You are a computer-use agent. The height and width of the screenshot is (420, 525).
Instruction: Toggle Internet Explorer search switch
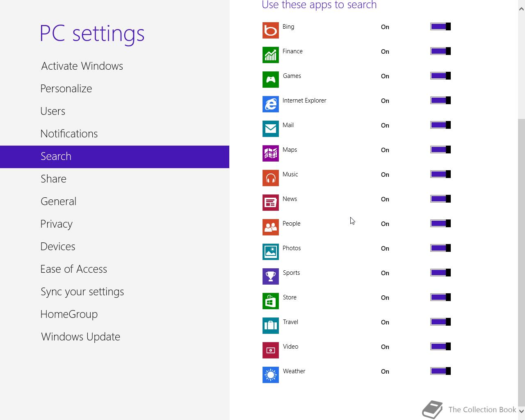pos(441,100)
